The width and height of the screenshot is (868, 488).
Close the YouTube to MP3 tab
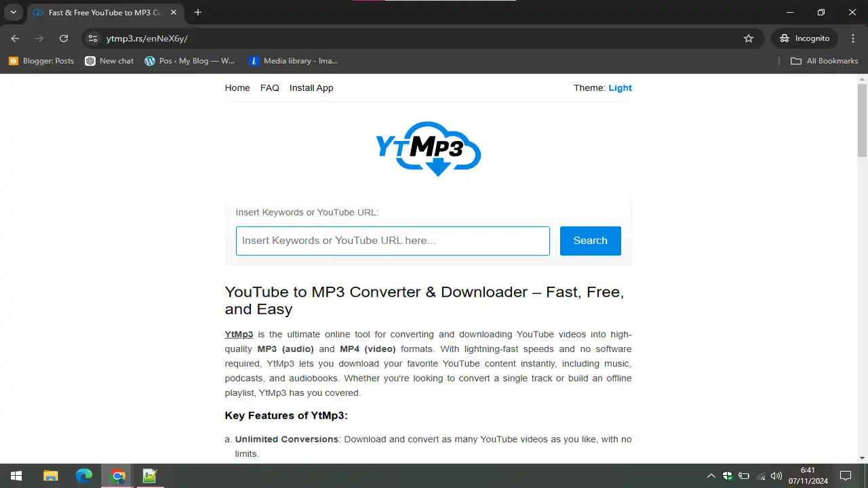pos(173,12)
